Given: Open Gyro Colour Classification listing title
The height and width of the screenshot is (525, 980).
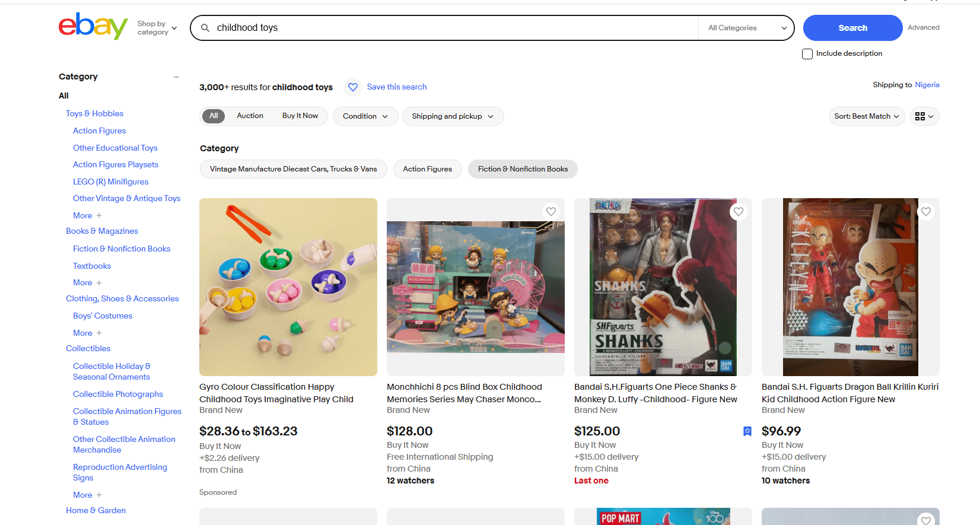Looking at the screenshot, I should [276, 393].
